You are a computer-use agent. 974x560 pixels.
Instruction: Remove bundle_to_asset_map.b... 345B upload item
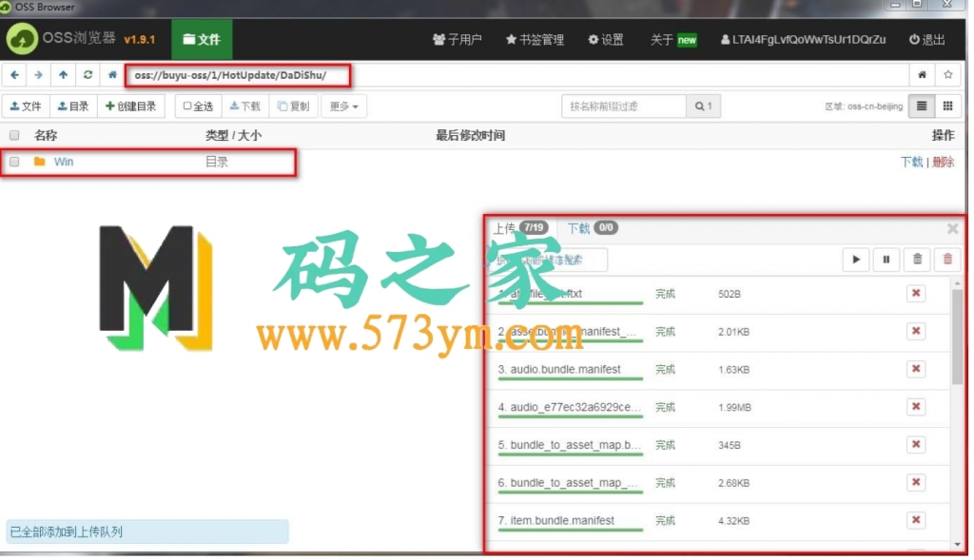click(x=916, y=445)
